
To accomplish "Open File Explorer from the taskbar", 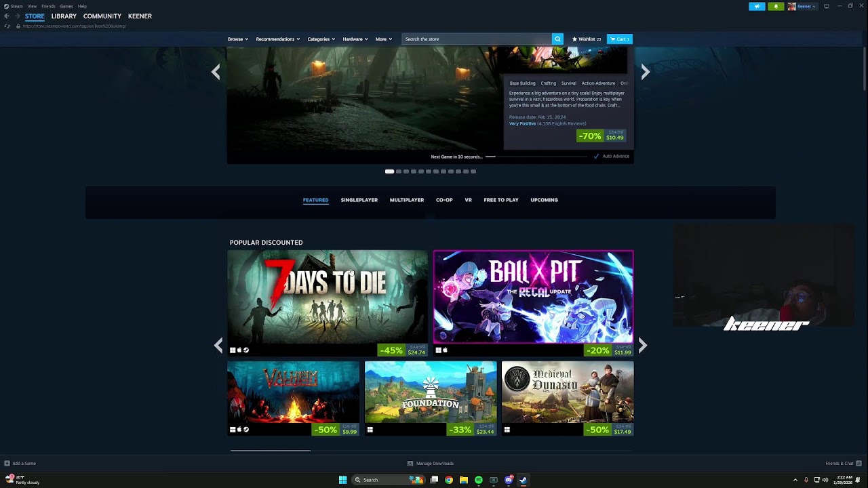I will 464,480.
